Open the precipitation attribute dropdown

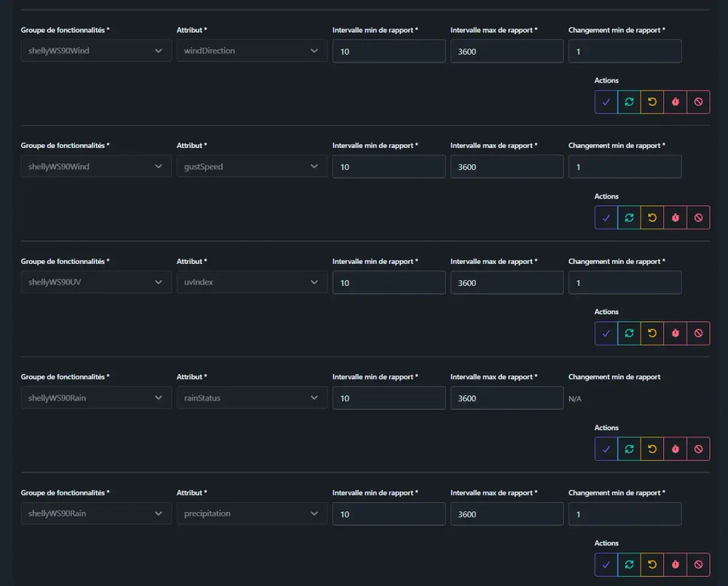click(x=252, y=513)
